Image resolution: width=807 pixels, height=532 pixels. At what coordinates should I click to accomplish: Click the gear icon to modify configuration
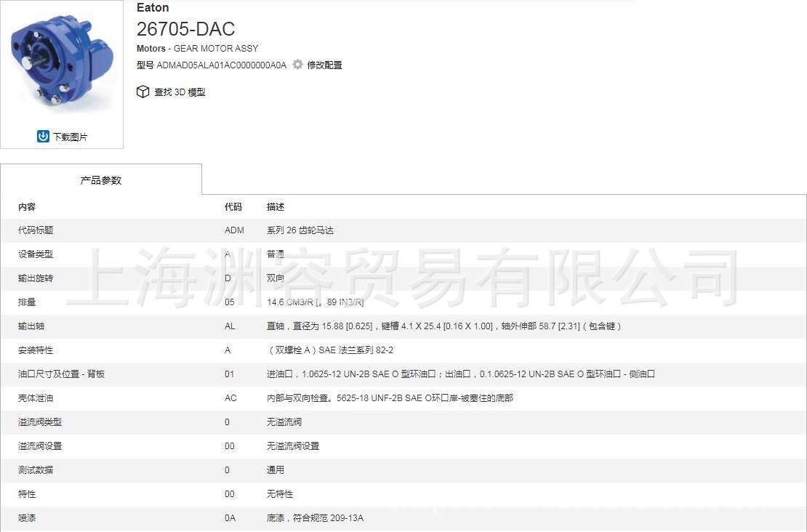point(297,64)
